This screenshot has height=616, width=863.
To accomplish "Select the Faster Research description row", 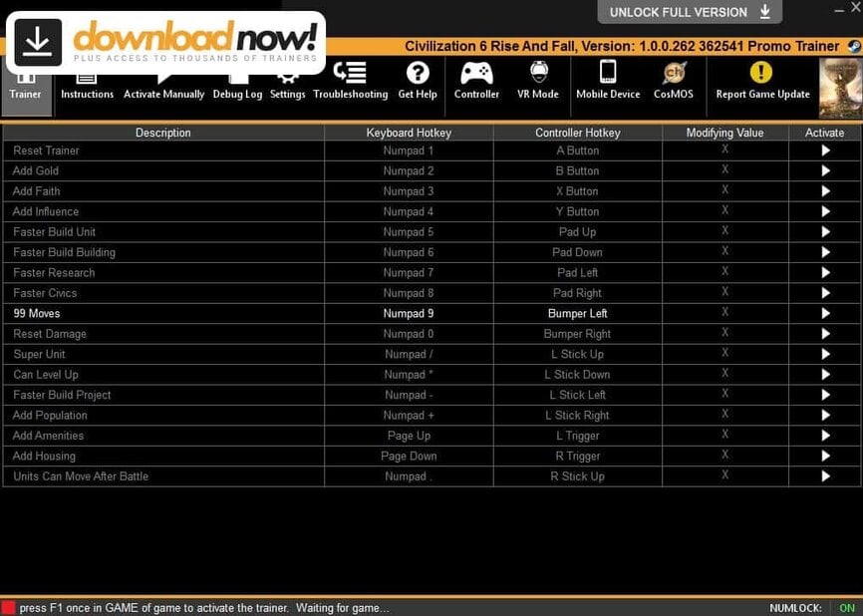I will 163,273.
